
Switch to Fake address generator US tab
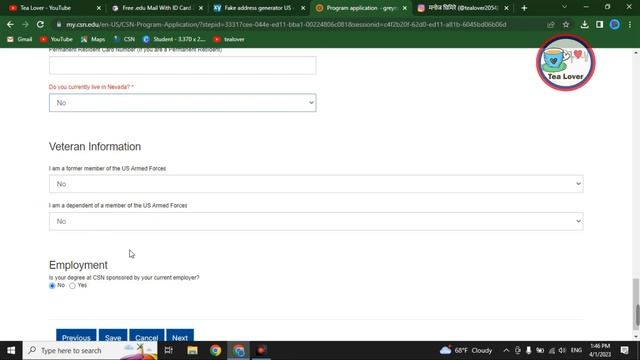pyautogui.click(x=259, y=8)
